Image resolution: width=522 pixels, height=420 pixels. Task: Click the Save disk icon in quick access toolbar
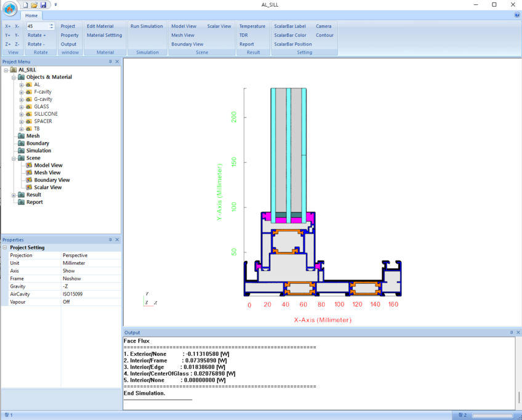[43, 5]
